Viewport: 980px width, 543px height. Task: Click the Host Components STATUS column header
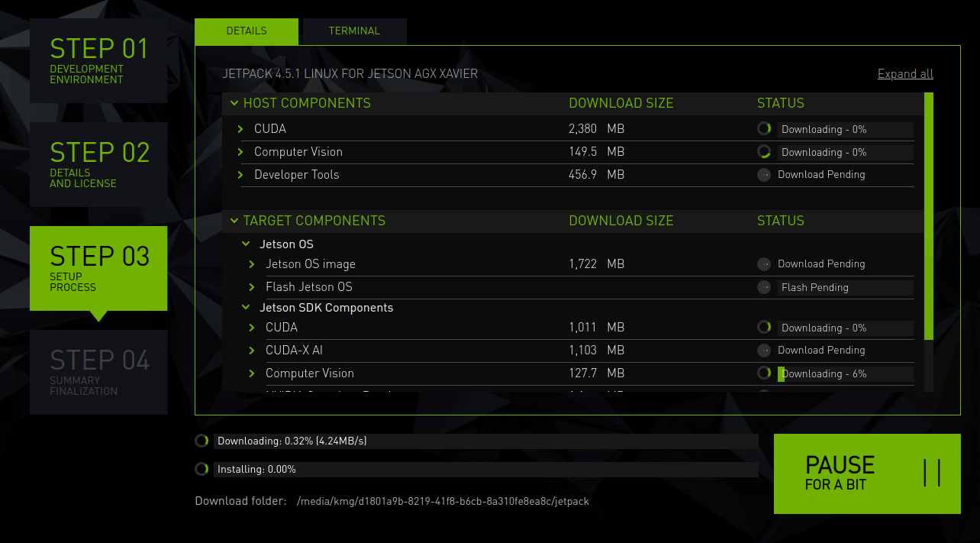click(x=781, y=103)
